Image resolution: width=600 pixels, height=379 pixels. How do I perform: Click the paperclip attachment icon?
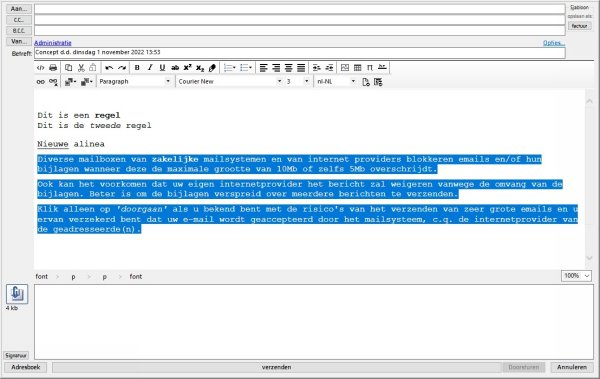tap(17, 294)
